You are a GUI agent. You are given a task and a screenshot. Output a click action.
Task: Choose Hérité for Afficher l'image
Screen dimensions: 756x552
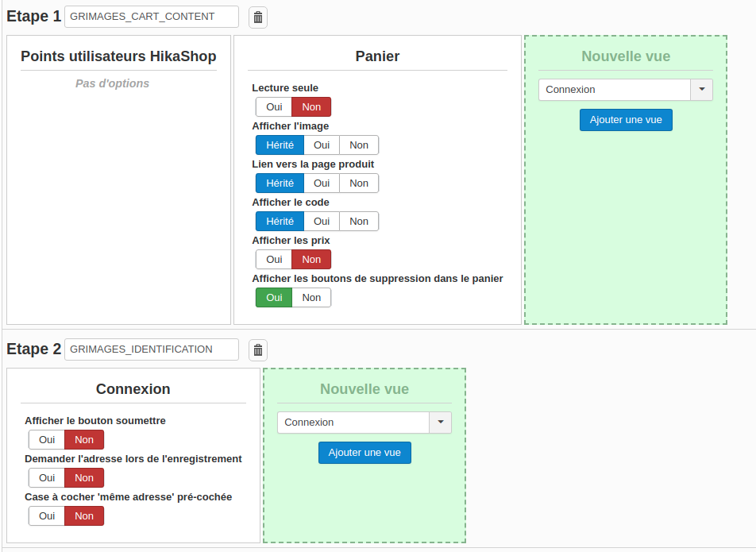[280, 145]
